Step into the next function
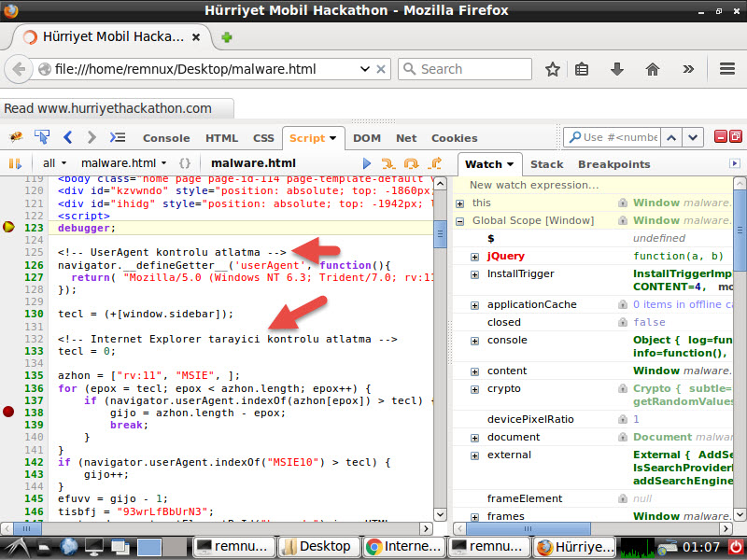The image size is (747, 560). (388, 163)
